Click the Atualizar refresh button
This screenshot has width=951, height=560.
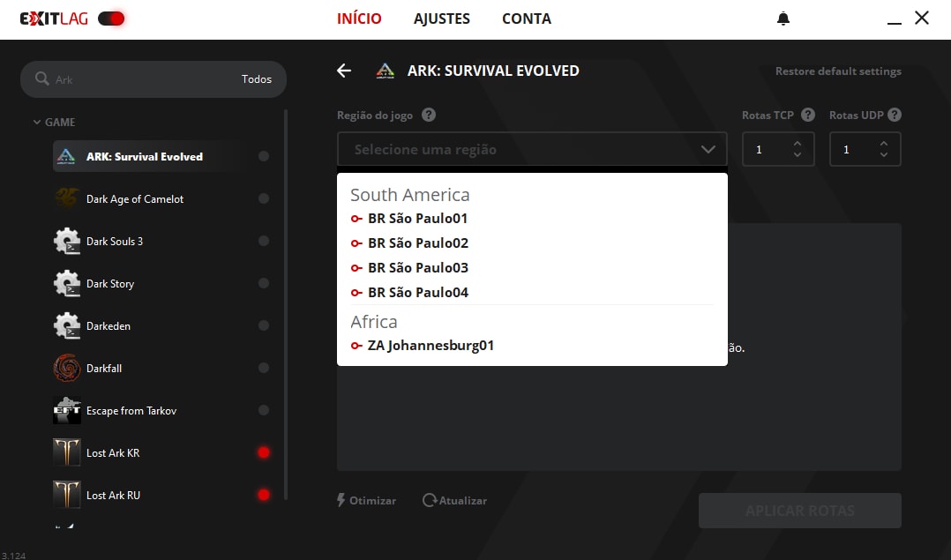(454, 501)
